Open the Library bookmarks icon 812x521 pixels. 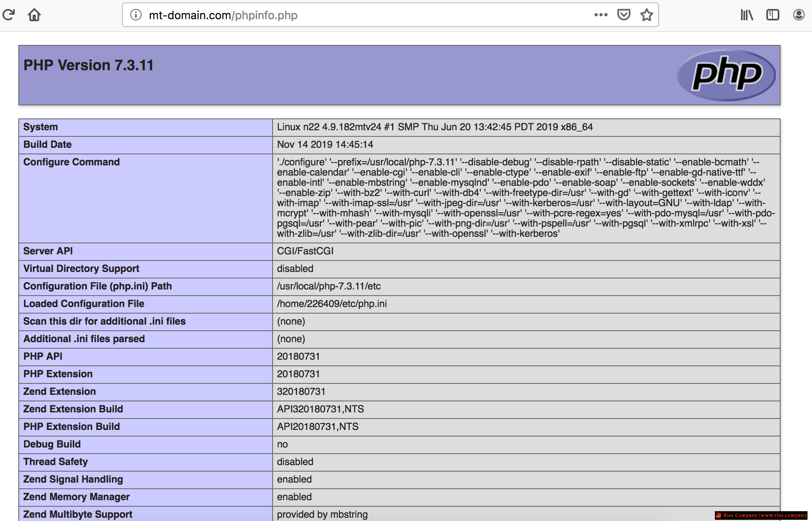tap(747, 15)
